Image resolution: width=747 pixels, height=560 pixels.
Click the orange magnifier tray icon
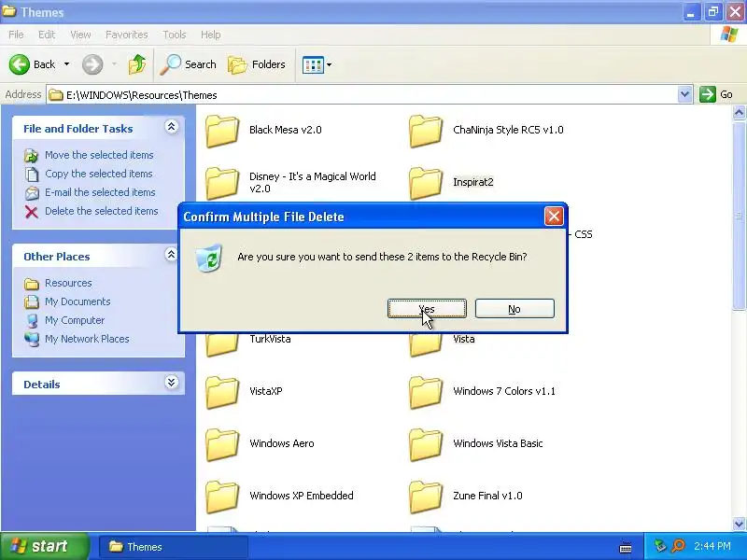tap(678, 546)
